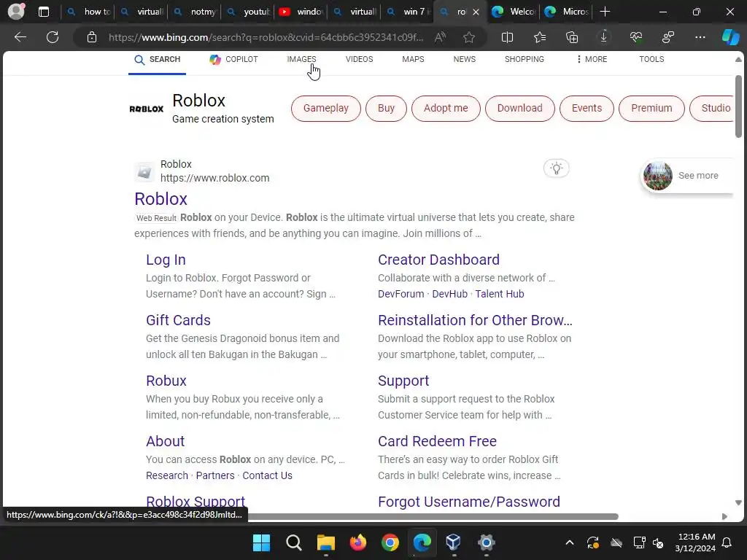The height and width of the screenshot is (560, 747).
Task: Open VirtualBox cube icon in taskbar
Action: click(453, 542)
